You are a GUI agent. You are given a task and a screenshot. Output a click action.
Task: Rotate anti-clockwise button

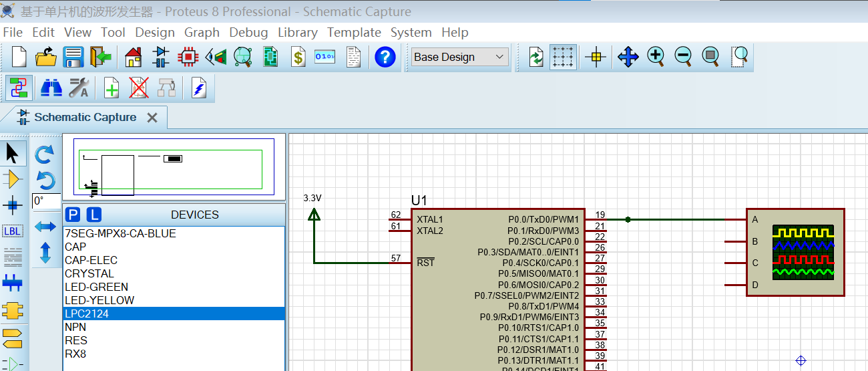point(45,180)
